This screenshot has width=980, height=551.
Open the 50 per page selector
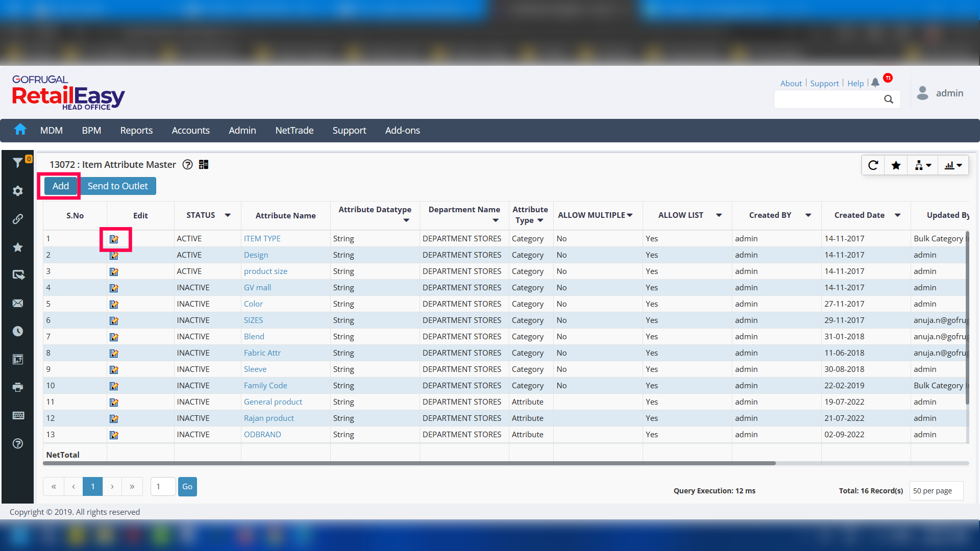[x=936, y=491]
